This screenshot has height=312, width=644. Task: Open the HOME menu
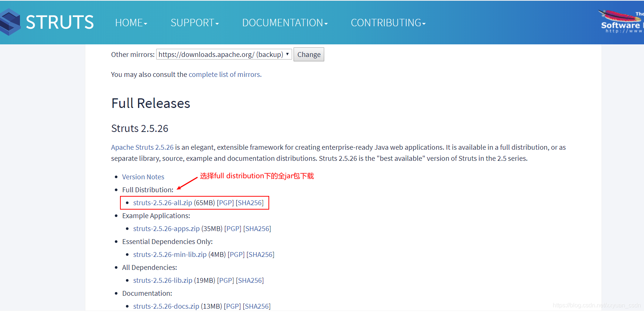click(131, 23)
